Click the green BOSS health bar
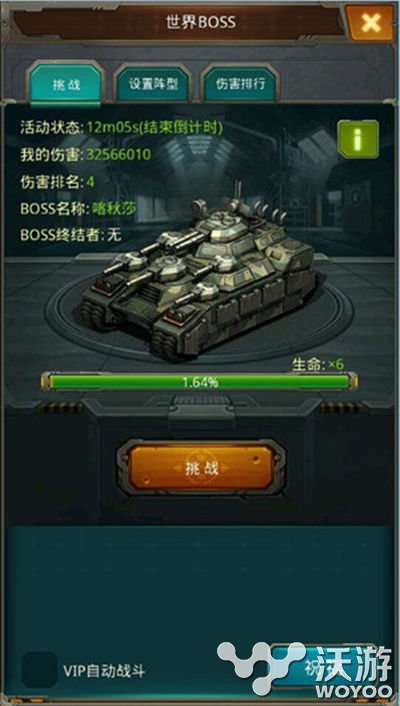 (x=200, y=382)
